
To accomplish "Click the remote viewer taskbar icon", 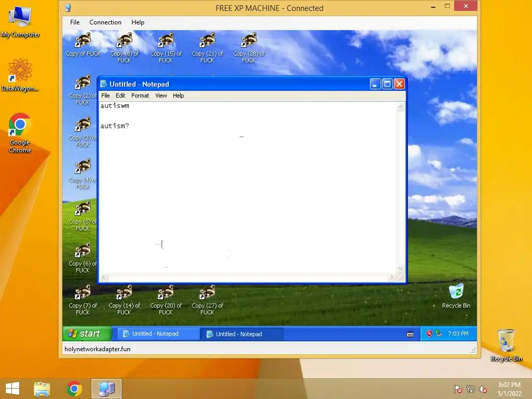I will pos(107,389).
